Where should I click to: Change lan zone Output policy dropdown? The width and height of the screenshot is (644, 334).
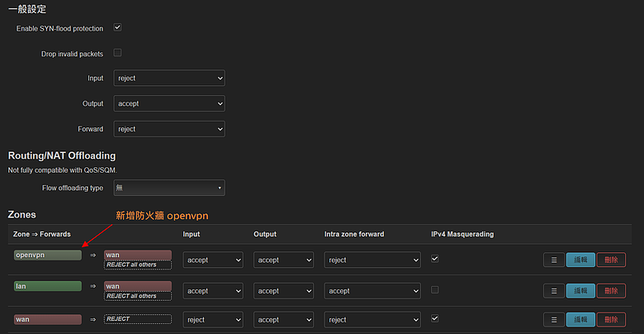(x=284, y=291)
